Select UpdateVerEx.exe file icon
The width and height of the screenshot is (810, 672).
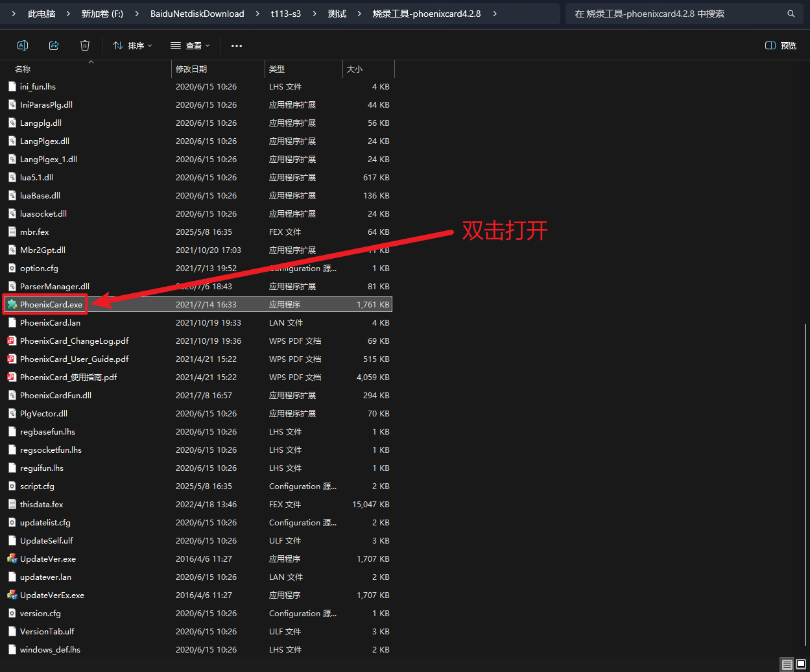[x=12, y=595]
